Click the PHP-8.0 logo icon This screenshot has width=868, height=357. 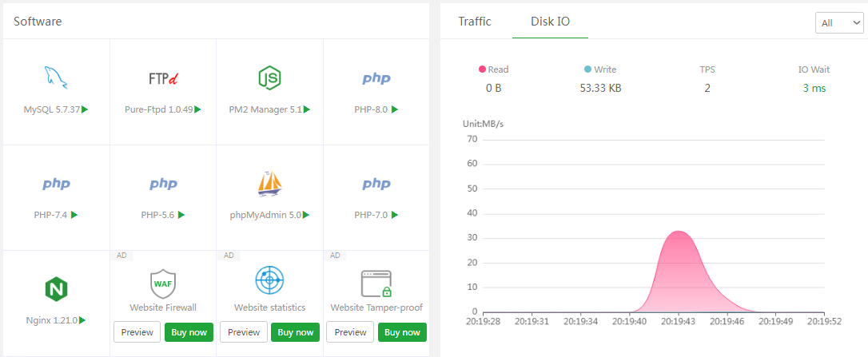(x=376, y=78)
